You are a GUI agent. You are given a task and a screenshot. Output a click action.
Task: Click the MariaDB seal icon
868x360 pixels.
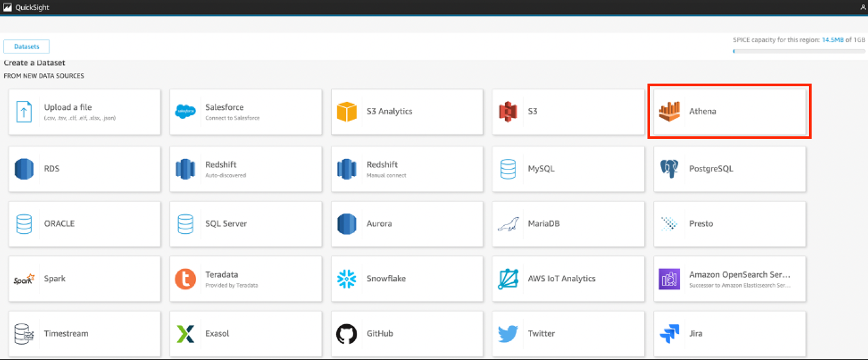tap(507, 224)
